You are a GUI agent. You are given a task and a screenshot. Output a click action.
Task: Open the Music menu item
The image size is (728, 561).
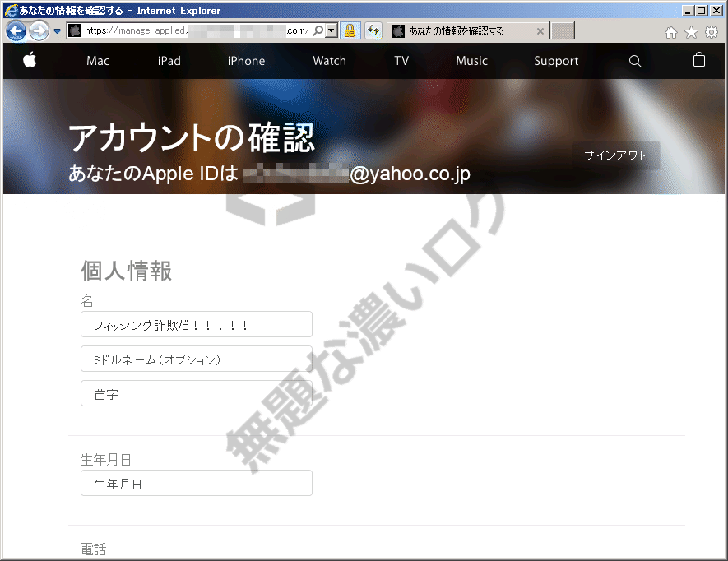471,61
